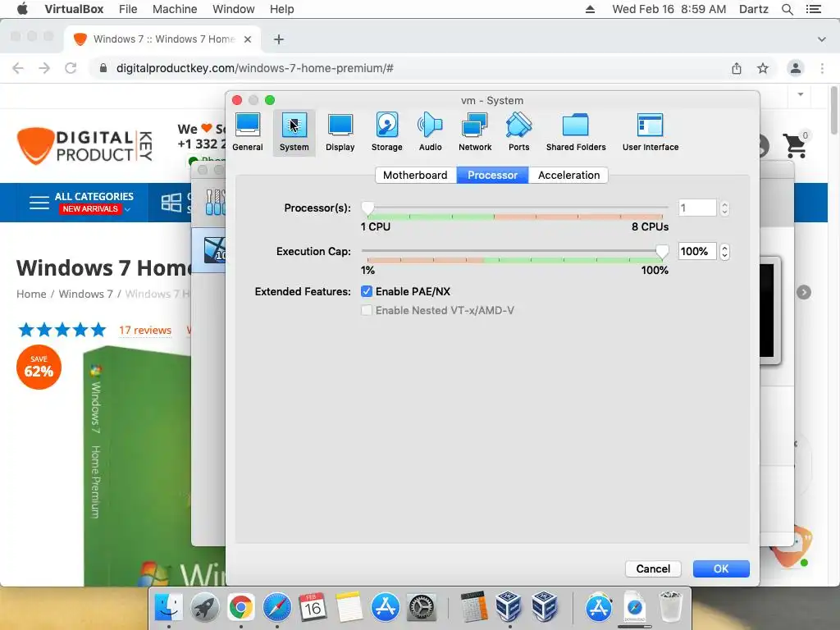
Task: Open the User Interface settings
Action: pyautogui.click(x=651, y=132)
